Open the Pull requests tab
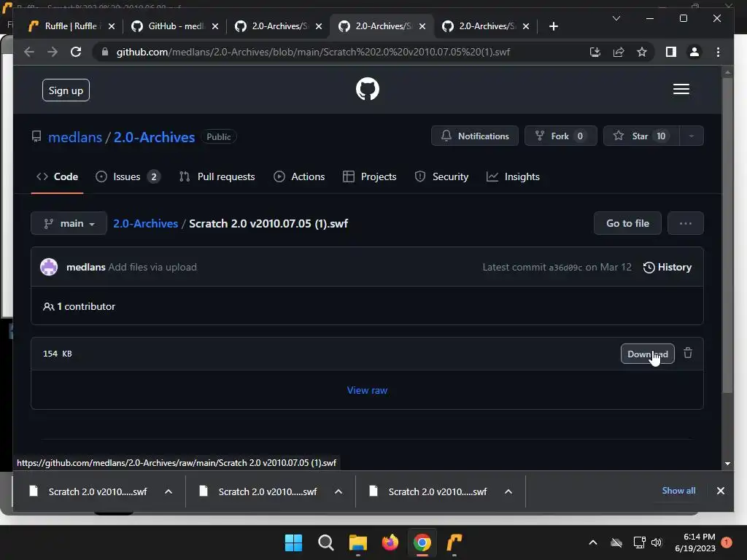Viewport: 747px width, 560px height. click(217, 176)
